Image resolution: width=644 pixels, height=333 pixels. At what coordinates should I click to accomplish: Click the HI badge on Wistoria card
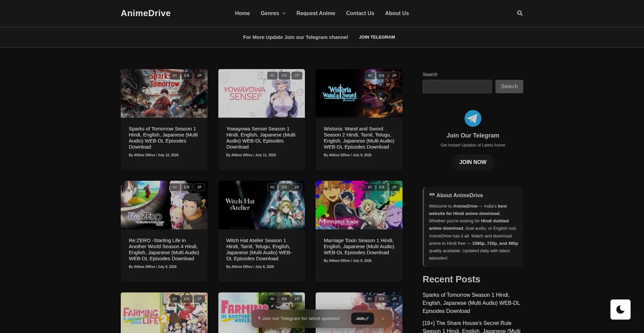point(370,75)
